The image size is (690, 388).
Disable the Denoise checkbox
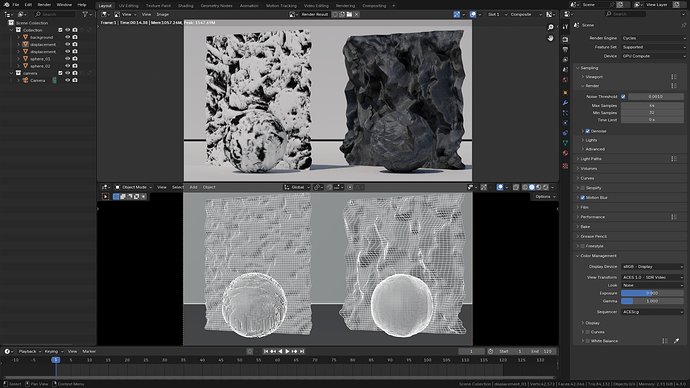[587, 131]
